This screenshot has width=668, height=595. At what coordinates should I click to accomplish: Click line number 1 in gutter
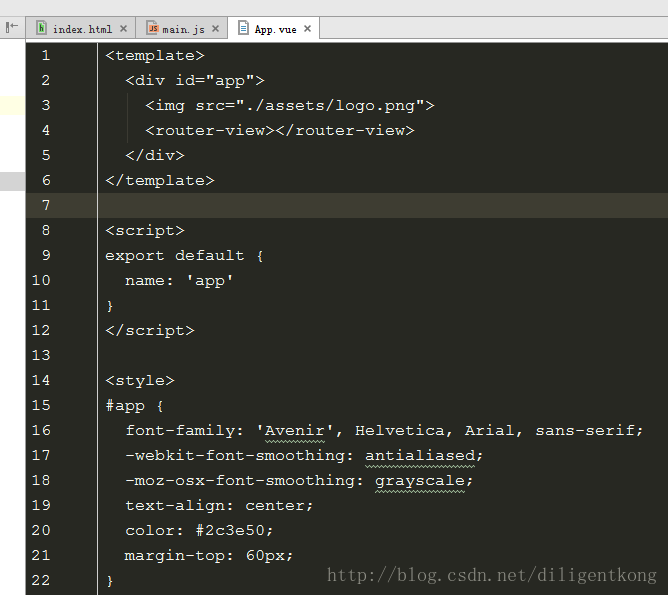pos(46,55)
